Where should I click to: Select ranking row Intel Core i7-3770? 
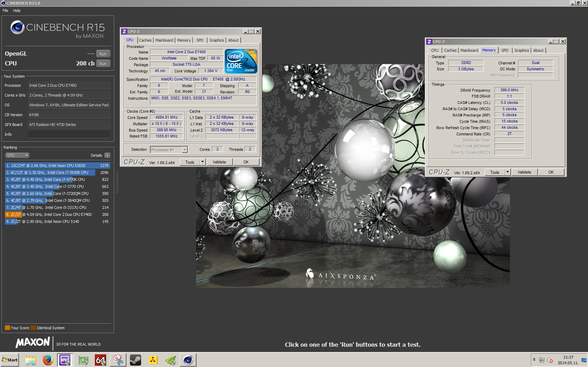[x=57, y=186]
